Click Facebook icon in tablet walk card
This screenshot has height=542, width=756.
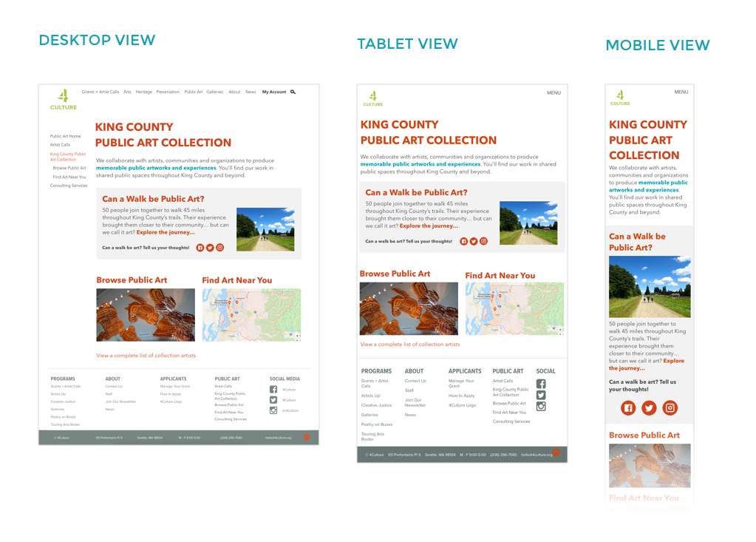tap(463, 241)
